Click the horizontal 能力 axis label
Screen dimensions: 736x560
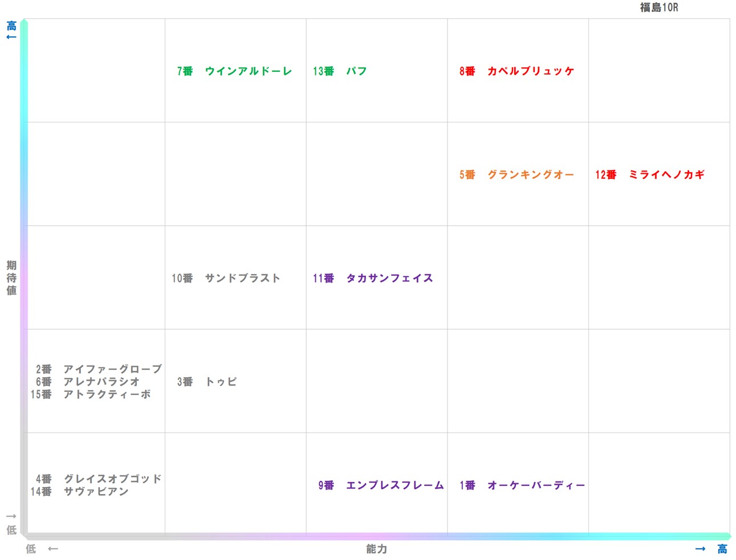pyautogui.click(x=376, y=549)
